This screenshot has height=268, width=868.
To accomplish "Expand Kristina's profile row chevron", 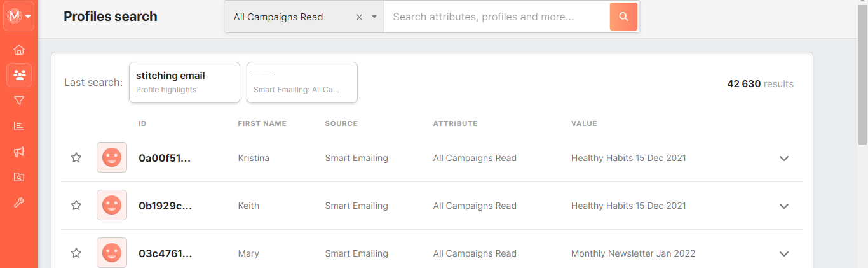I will click(784, 158).
